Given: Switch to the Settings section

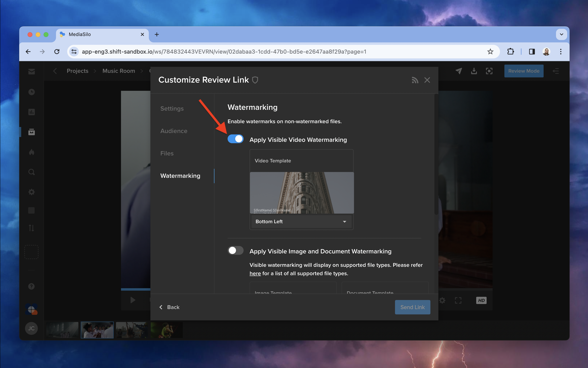Looking at the screenshot, I should coord(172,109).
